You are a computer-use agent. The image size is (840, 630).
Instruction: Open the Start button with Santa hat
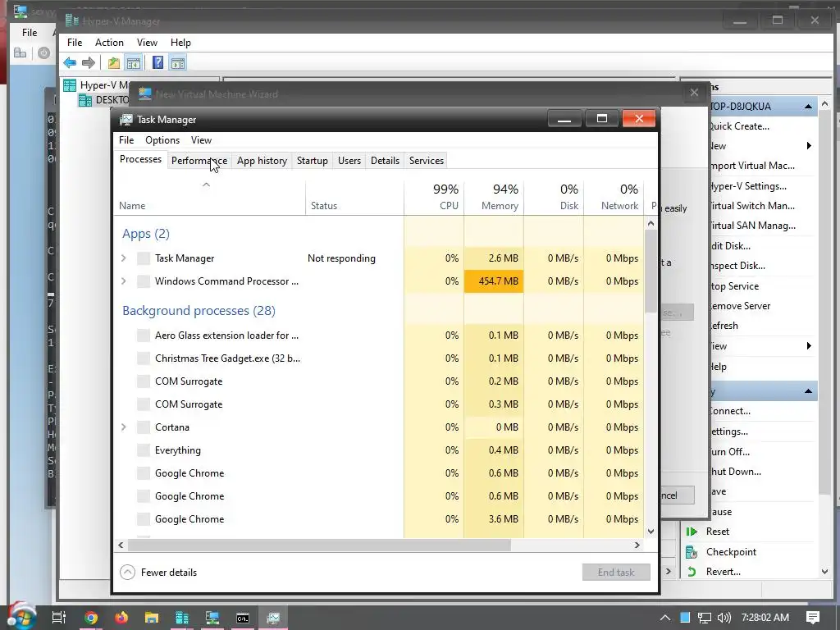pyautogui.click(x=21, y=616)
